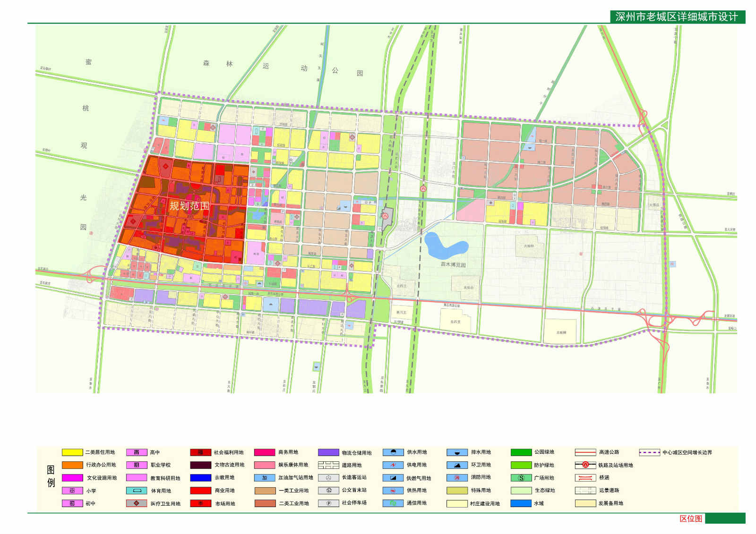Click the 小学 primary school legend symbol
The height and width of the screenshot is (534, 756).
[x=72, y=491]
